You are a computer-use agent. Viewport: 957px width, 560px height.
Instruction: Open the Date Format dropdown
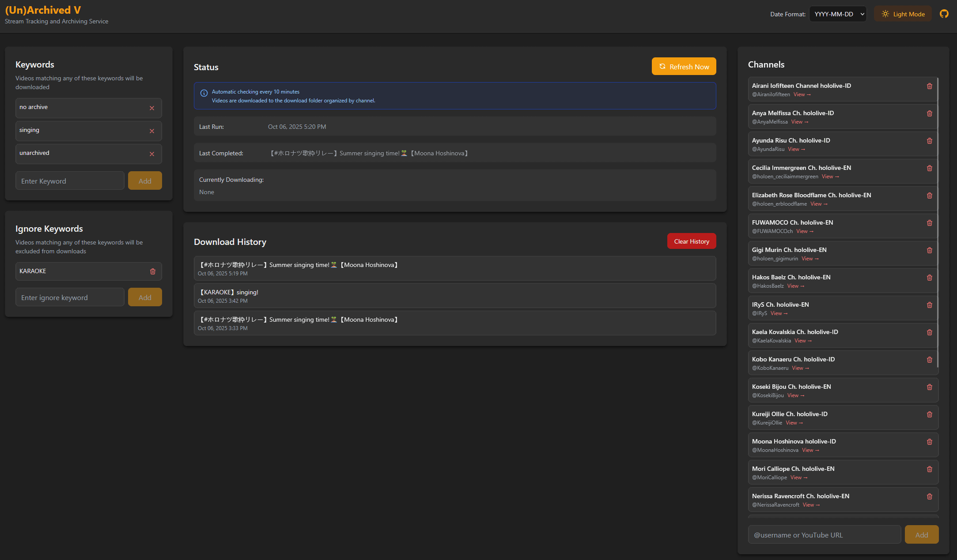coord(838,14)
